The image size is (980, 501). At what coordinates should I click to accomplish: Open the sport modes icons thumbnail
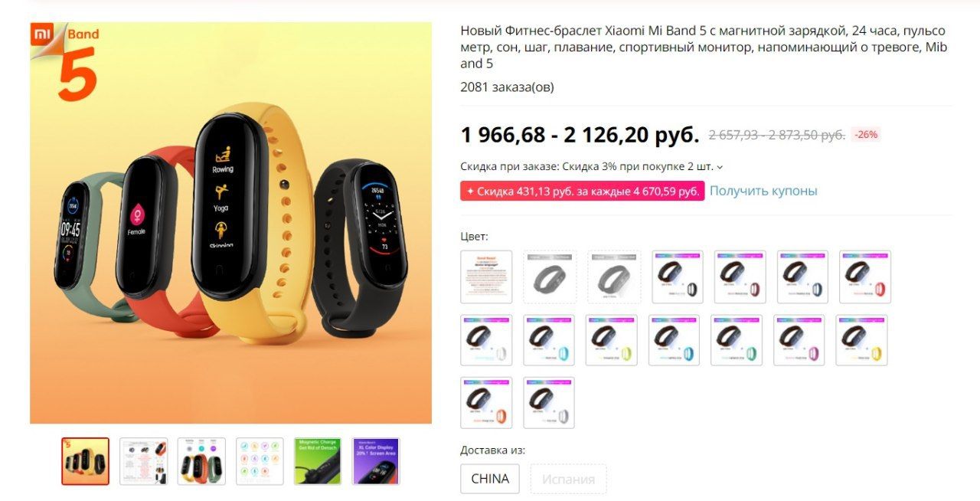pos(260,461)
